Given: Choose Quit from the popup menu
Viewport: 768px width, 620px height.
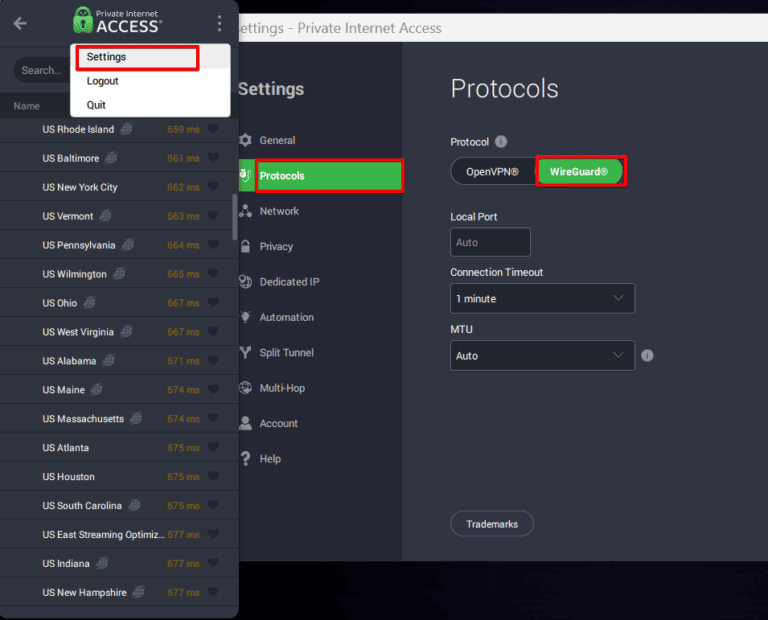Looking at the screenshot, I should coord(150,105).
